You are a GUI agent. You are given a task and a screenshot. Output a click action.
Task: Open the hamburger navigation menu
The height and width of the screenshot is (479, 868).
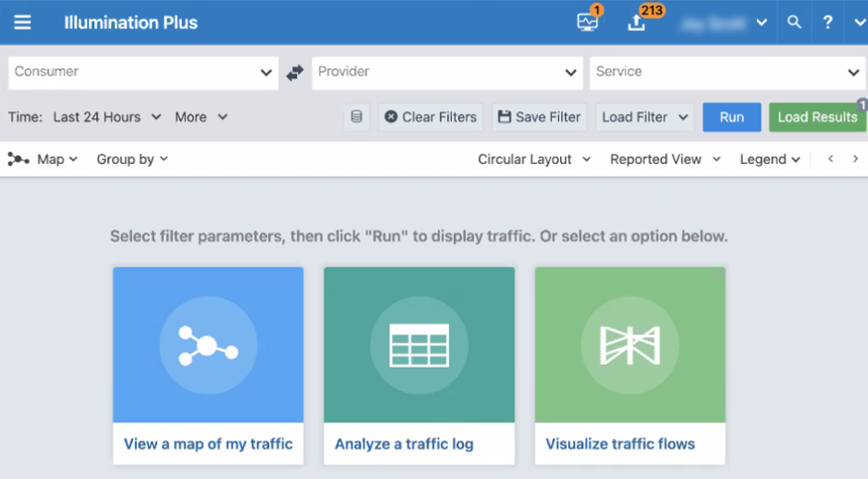click(22, 22)
